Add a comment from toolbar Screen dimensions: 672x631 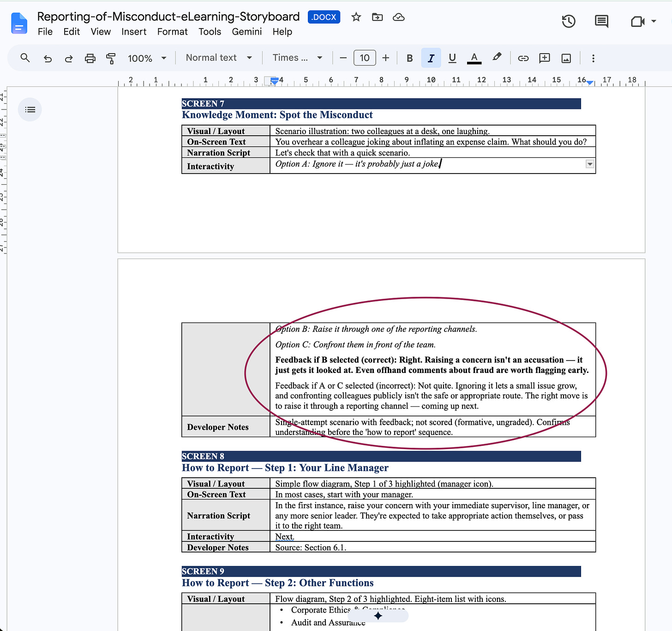click(545, 58)
